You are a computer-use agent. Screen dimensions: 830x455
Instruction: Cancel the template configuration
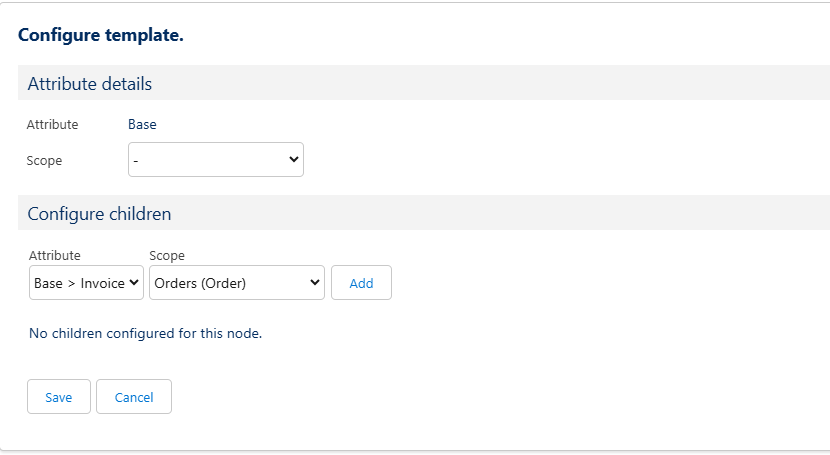pos(134,397)
